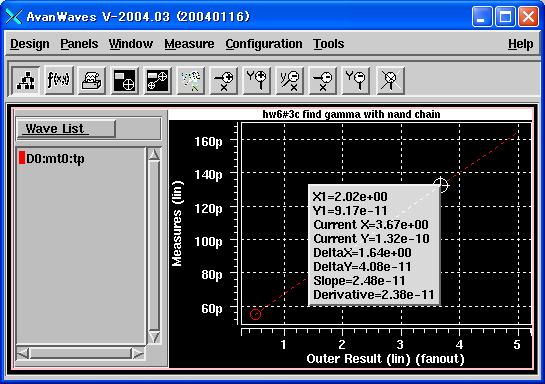Select the point measurement tool
Image resolution: width=545 pixels, height=384 pixels.
124,80
